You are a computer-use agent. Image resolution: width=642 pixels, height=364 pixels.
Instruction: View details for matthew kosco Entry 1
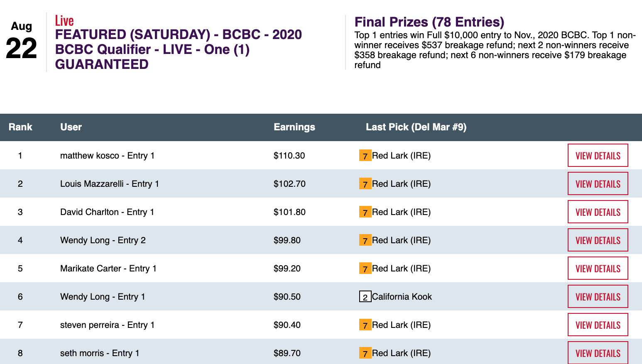click(598, 156)
